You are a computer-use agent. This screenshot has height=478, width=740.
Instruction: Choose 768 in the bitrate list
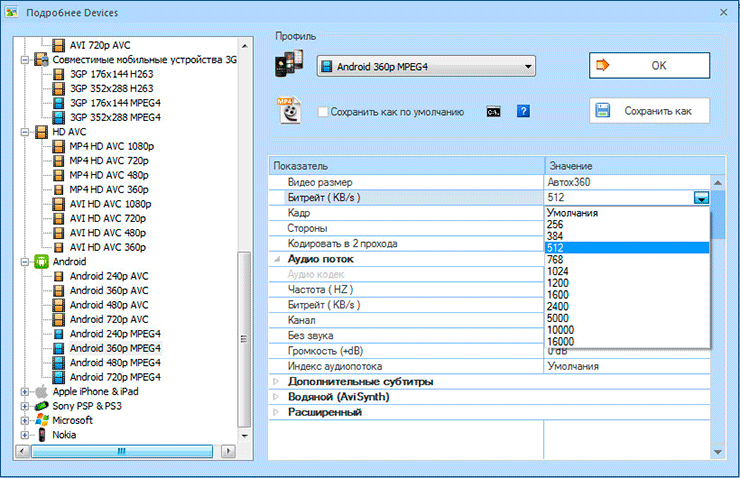click(627, 260)
